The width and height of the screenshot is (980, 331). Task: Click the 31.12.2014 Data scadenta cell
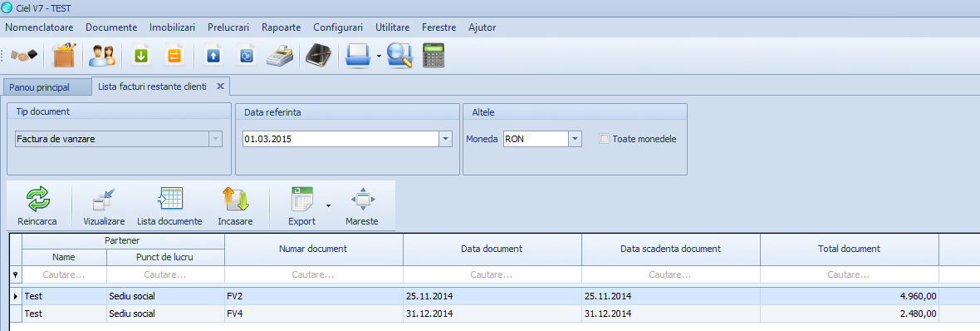tap(670, 314)
